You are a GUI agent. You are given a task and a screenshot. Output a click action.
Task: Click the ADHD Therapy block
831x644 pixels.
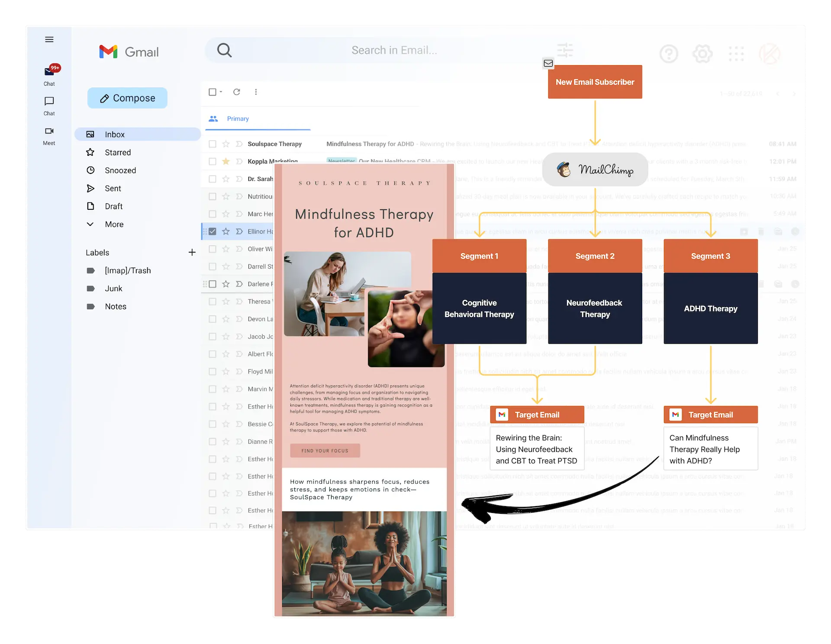711,308
